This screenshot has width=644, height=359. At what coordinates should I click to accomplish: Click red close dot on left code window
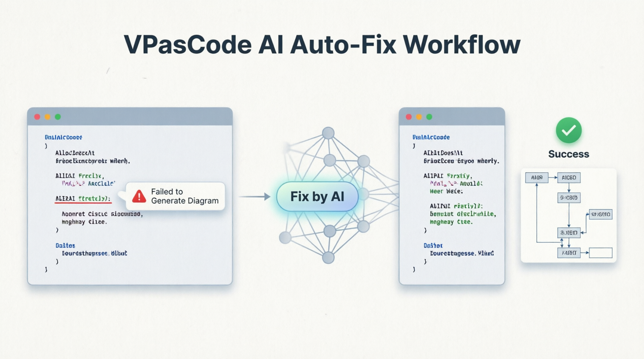(x=37, y=117)
